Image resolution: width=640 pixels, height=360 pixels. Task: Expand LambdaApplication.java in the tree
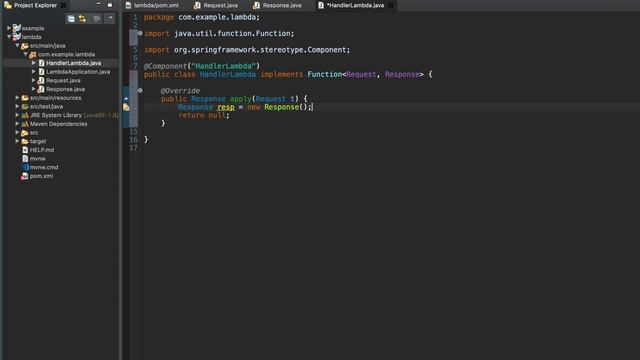[x=33, y=71]
